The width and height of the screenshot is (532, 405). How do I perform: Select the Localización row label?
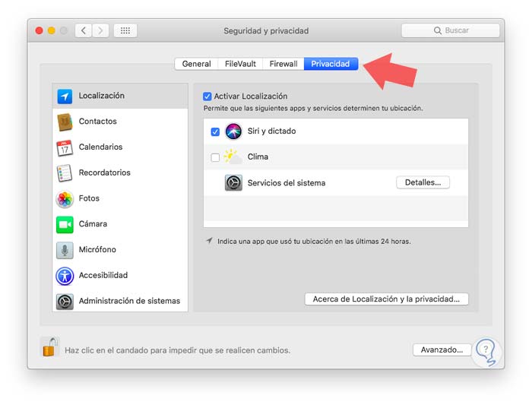pyautogui.click(x=102, y=96)
